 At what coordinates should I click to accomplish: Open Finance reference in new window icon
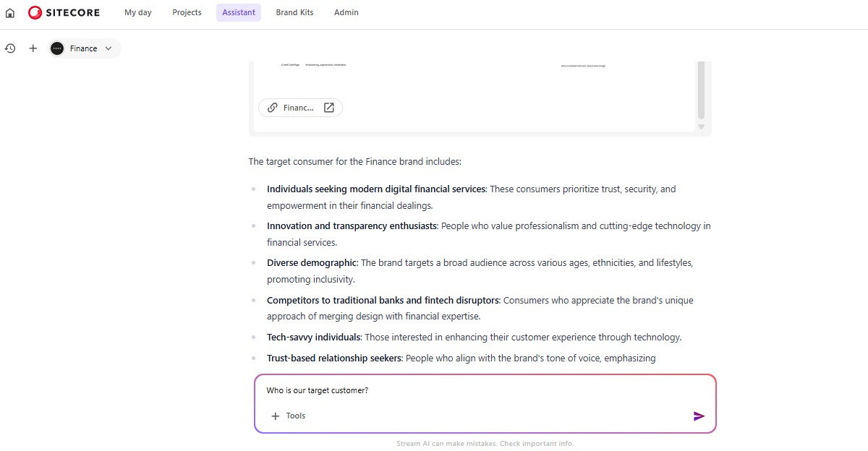pos(329,108)
